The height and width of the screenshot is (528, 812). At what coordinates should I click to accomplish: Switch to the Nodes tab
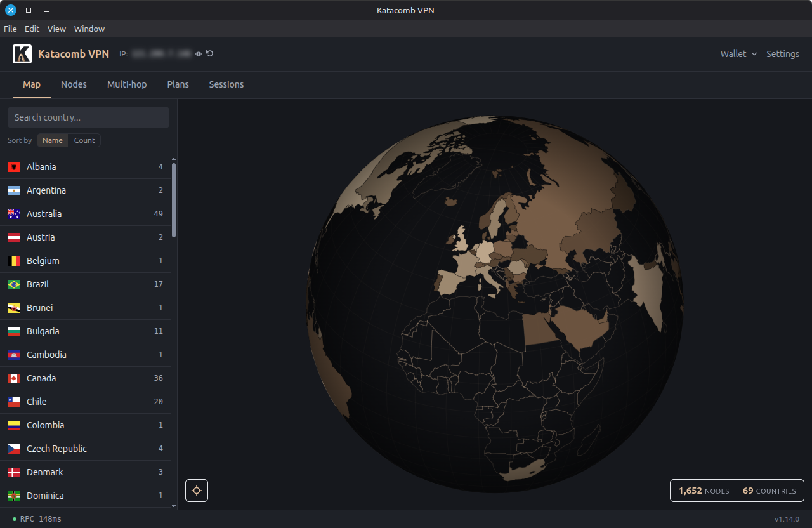pyautogui.click(x=74, y=84)
